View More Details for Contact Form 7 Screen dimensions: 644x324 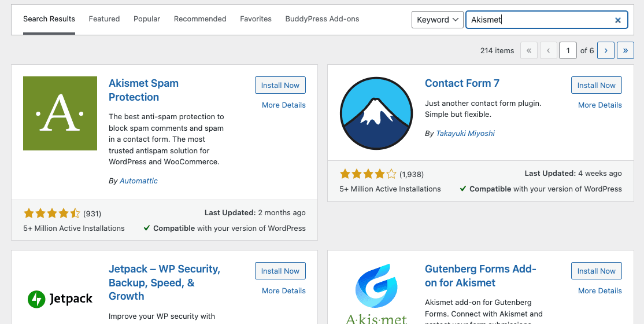click(x=600, y=105)
